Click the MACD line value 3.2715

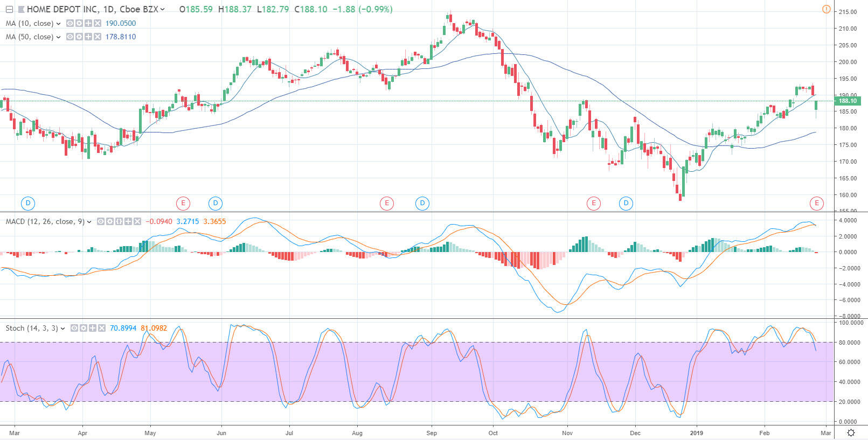pyautogui.click(x=188, y=221)
